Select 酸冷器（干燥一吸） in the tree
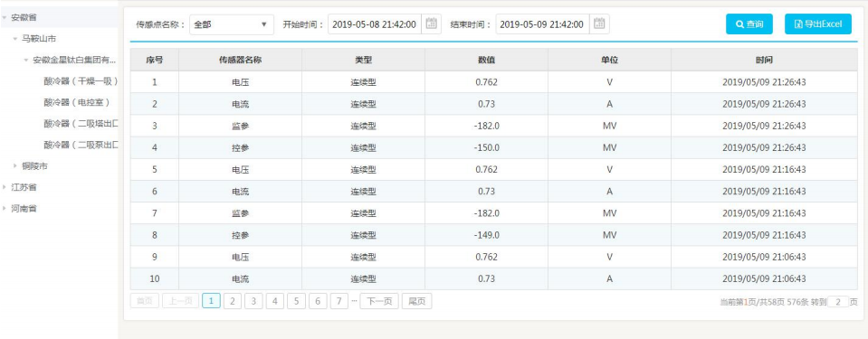 pos(81,81)
